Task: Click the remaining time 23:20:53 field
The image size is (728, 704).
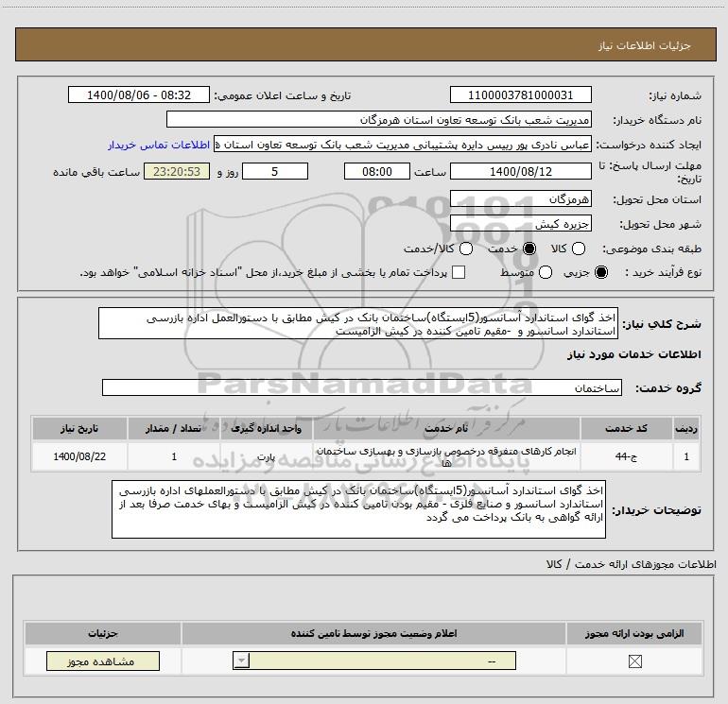Action: coord(177,171)
